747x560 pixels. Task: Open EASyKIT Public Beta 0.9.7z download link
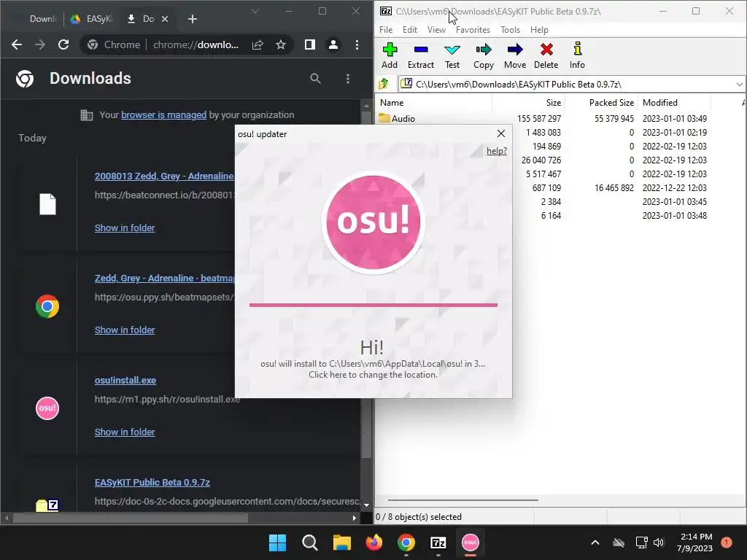(152, 483)
